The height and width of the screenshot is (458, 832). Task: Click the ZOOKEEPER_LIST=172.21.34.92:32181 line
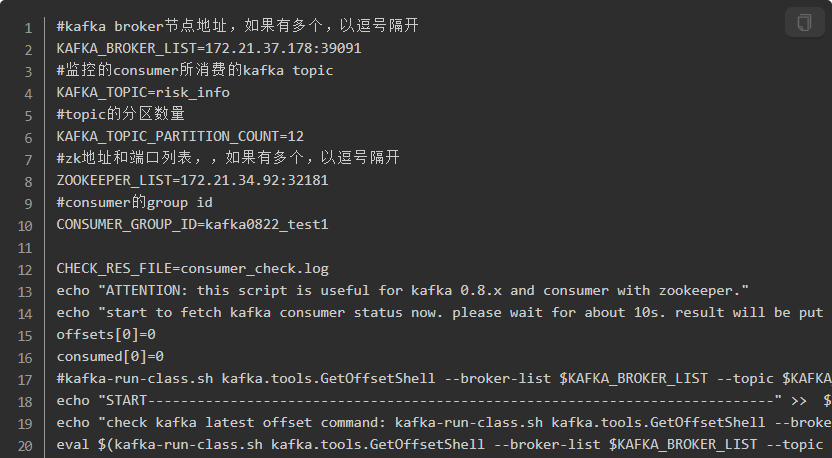pos(193,180)
